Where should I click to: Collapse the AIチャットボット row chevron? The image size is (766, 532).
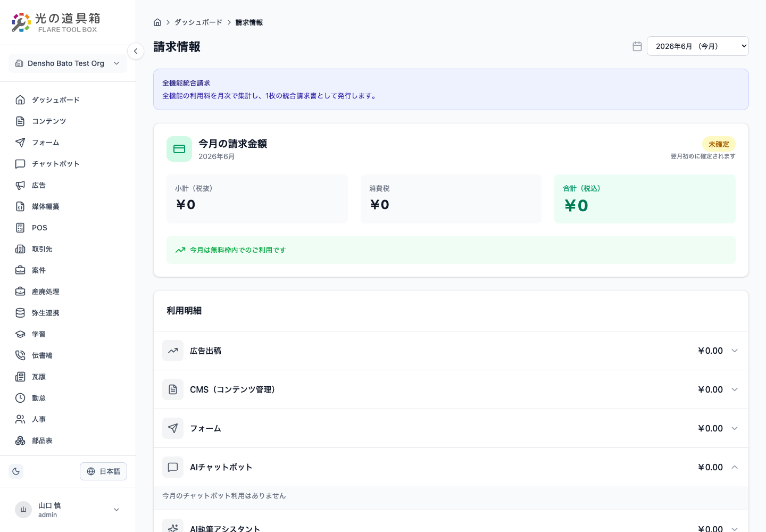tap(735, 467)
